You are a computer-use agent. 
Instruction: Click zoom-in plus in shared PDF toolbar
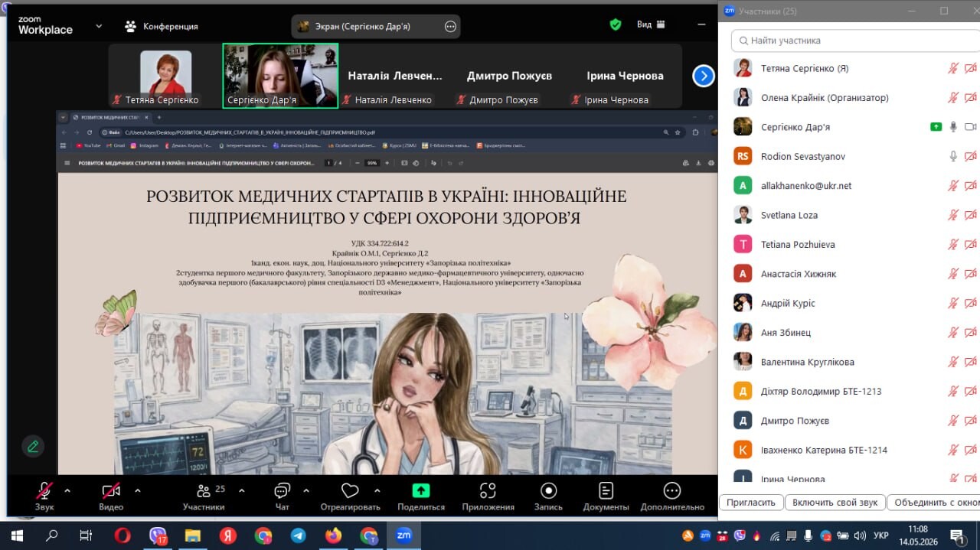point(387,163)
